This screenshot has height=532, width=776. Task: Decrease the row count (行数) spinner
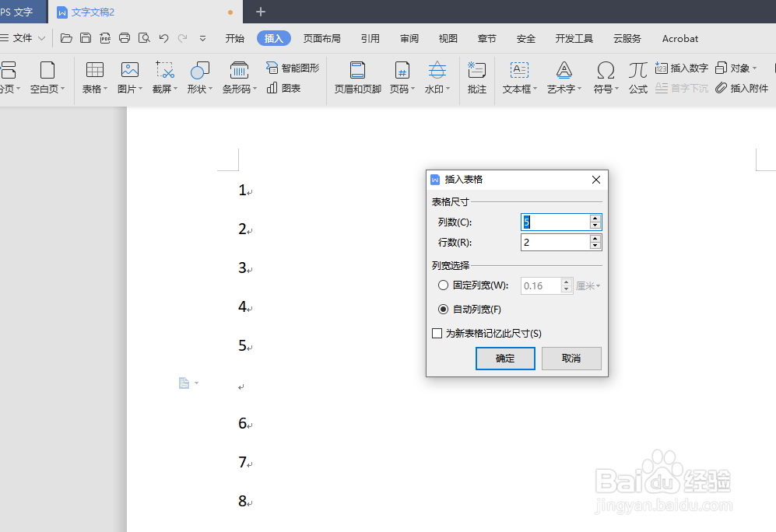coord(595,246)
